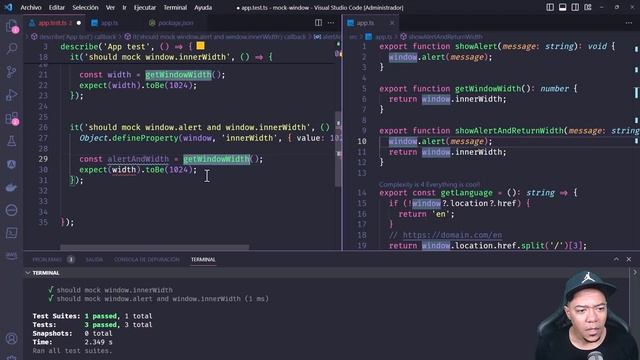Image resolution: width=640 pixels, height=360 pixels.
Task: Open the Editar menu
Action: click(56, 7)
